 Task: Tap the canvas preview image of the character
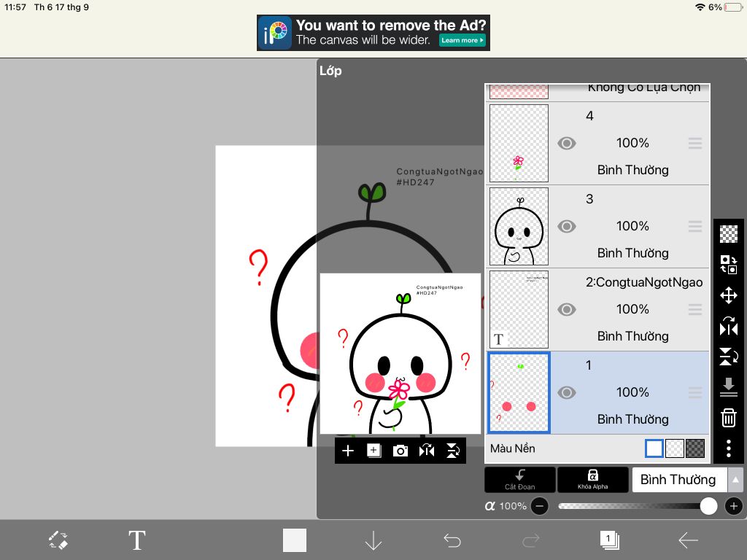click(400, 354)
